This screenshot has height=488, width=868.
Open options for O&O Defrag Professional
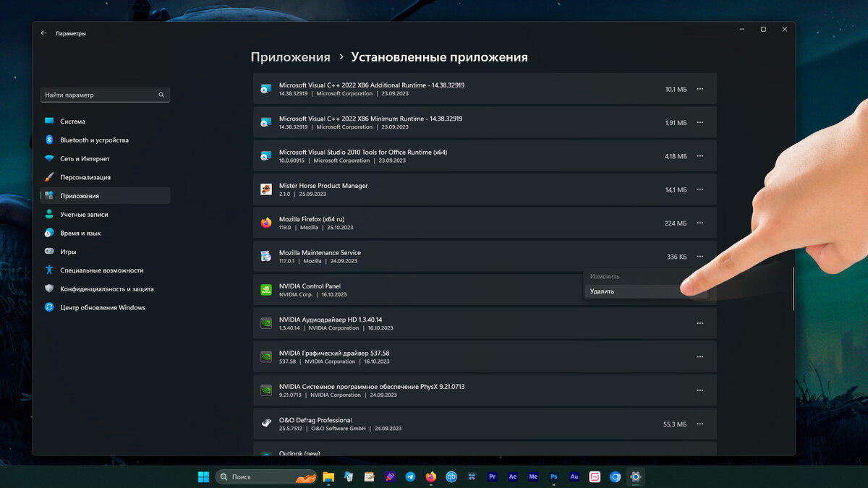(699, 424)
